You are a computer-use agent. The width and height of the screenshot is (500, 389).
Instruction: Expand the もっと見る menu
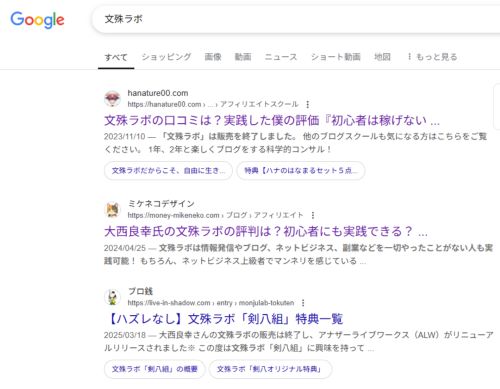click(x=432, y=57)
